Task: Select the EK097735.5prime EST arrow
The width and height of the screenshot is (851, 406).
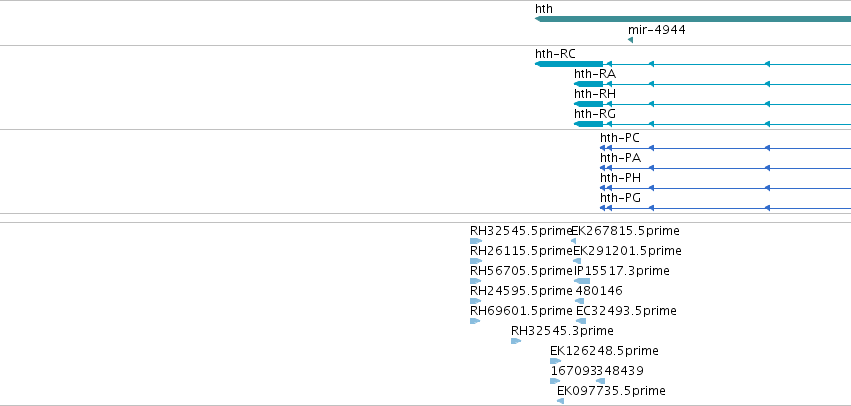Action: click(x=560, y=401)
